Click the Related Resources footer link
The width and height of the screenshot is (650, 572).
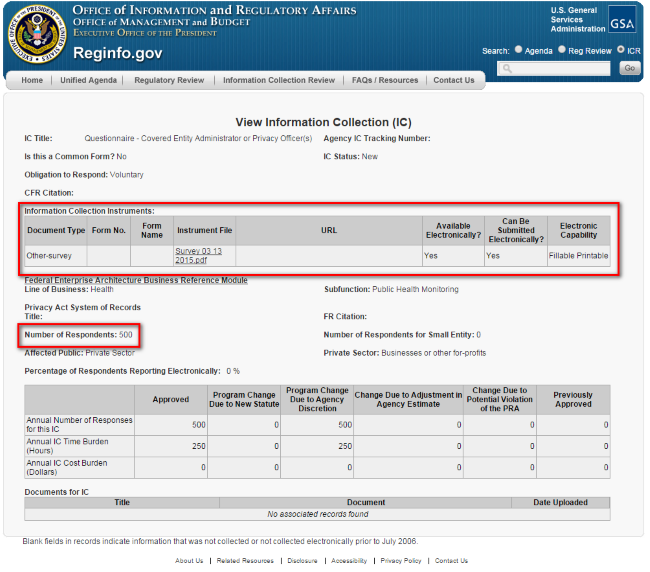[245, 560]
